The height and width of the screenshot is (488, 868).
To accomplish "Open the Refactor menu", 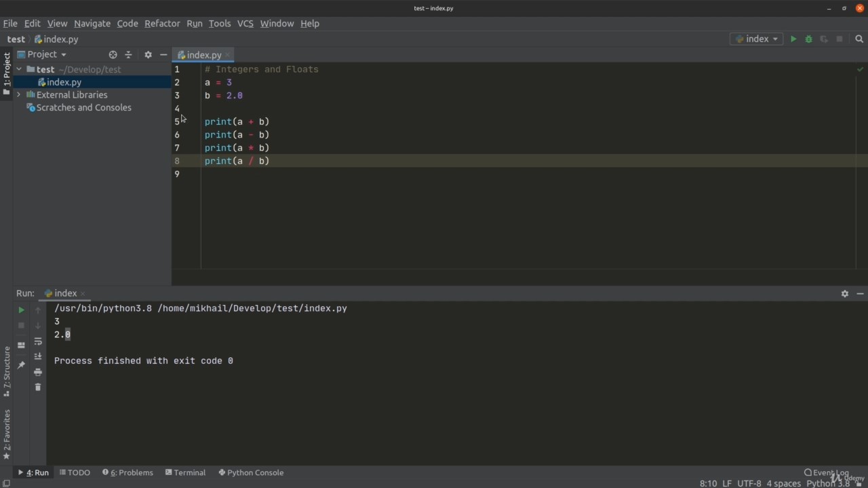I will [162, 23].
